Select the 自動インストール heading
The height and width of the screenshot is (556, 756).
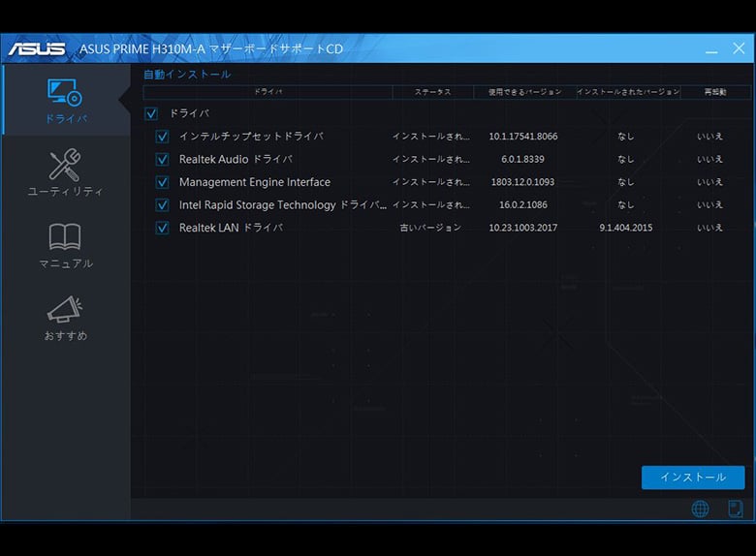187,75
